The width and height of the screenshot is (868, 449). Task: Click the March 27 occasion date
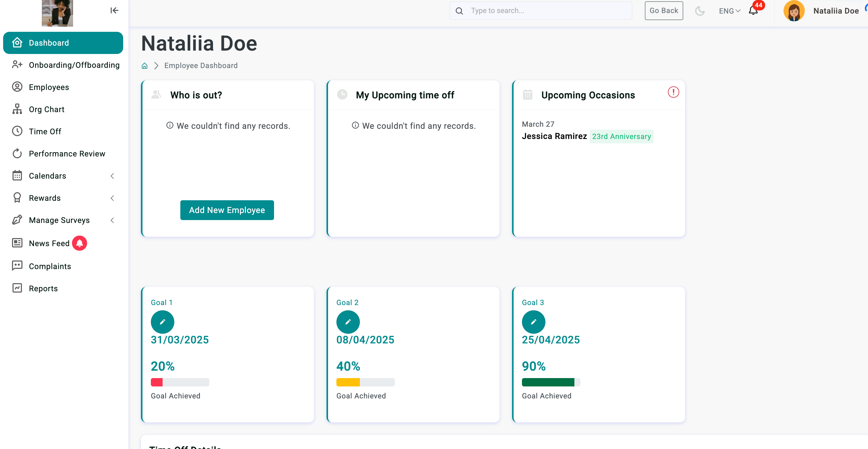(x=538, y=124)
